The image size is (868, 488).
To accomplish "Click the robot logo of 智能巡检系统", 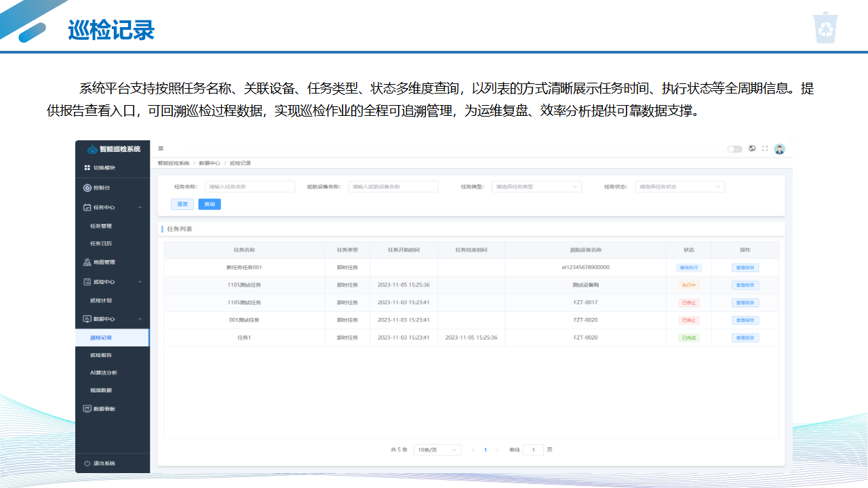I will pos(93,149).
